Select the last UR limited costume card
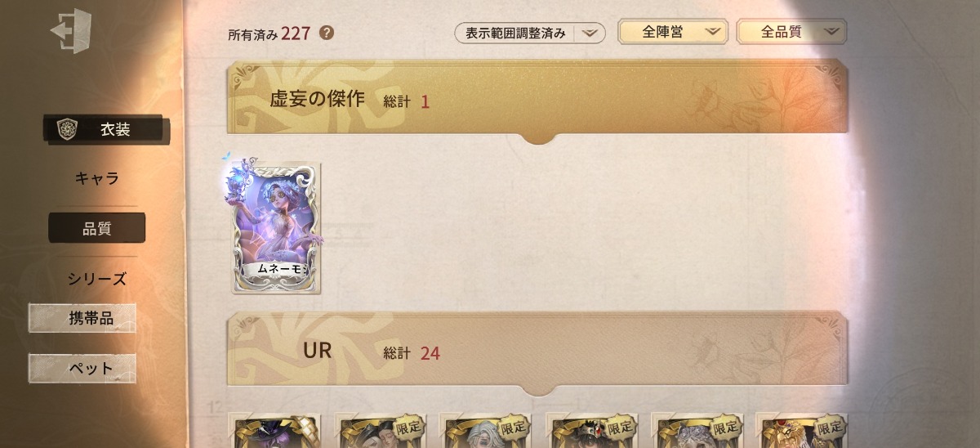Screen dimensions: 980x448 804,431
